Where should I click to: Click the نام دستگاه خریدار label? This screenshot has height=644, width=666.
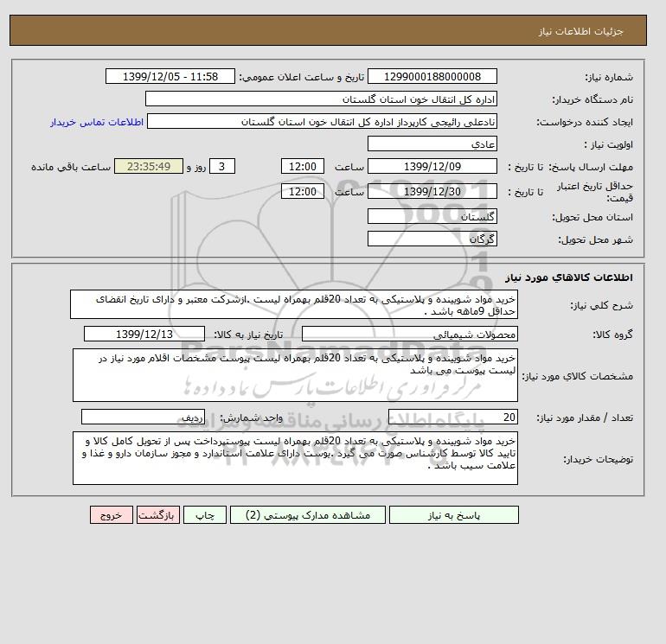pyautogui.click(x=592, y=99)
